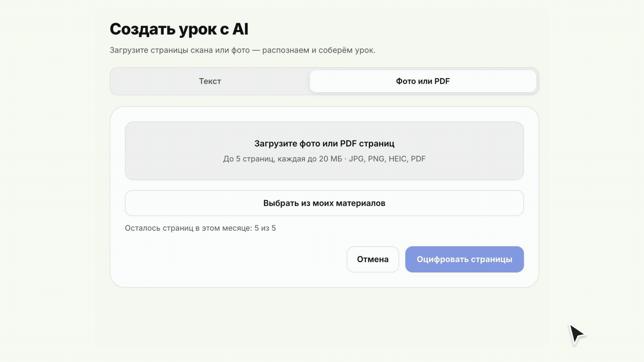
Task: Click the remaining pages counter text
Action: 200,228
